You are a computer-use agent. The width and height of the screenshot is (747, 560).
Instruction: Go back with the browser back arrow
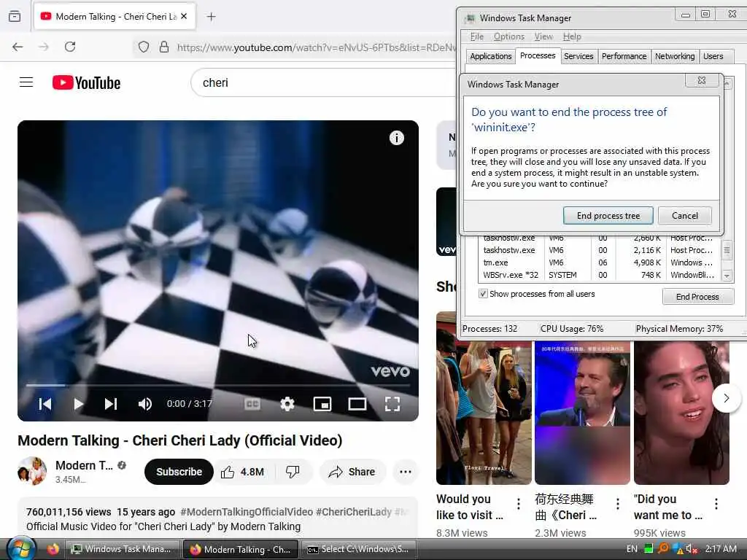[x=18, y=47]
